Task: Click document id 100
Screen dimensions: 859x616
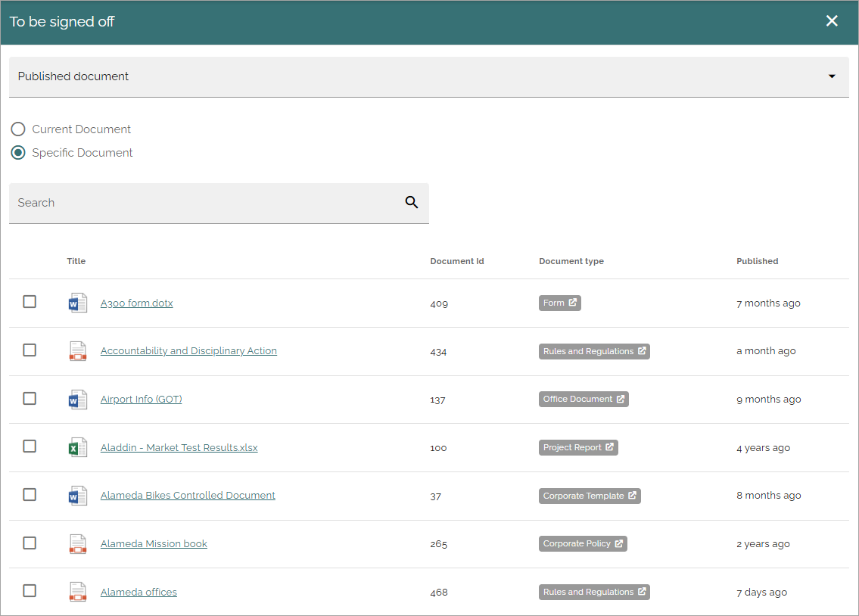Action: [x=438, y=448]
